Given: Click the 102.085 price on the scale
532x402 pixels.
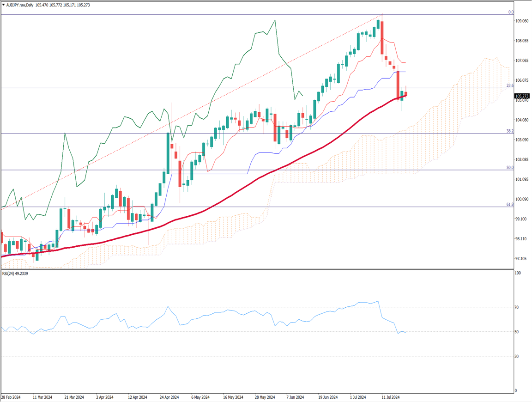Looking at the screenshot, I should click(522, 160).
